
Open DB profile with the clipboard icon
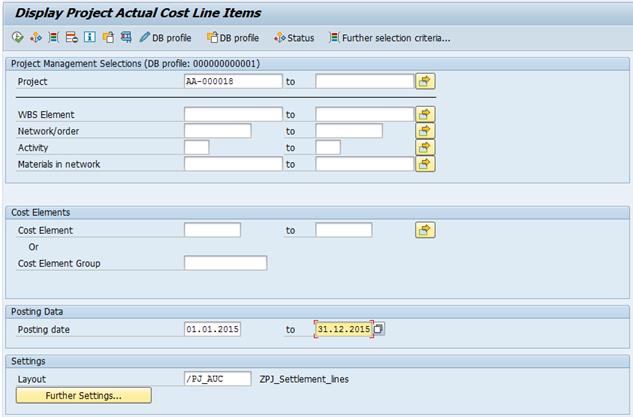pos(232,38)
